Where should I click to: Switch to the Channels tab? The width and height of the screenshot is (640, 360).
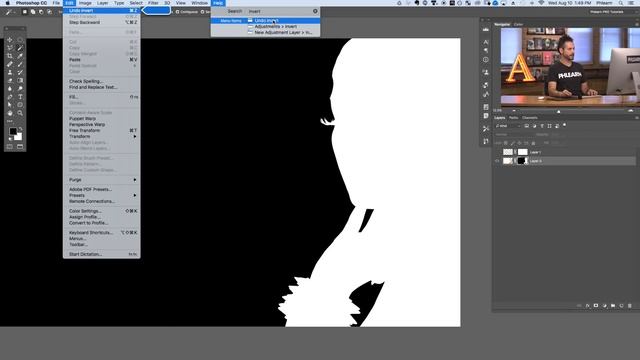click(x=530, y=118)
